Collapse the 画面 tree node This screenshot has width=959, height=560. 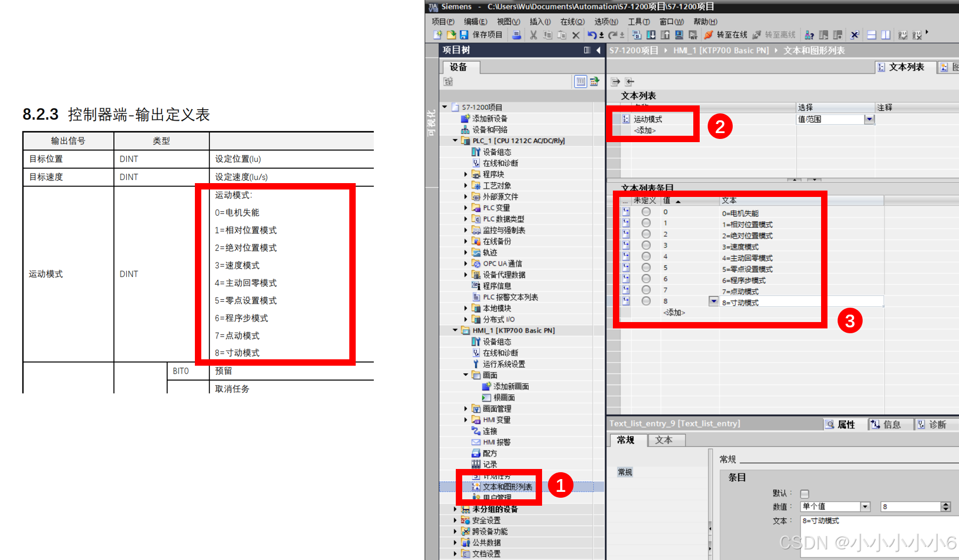(x=465, y=375)
